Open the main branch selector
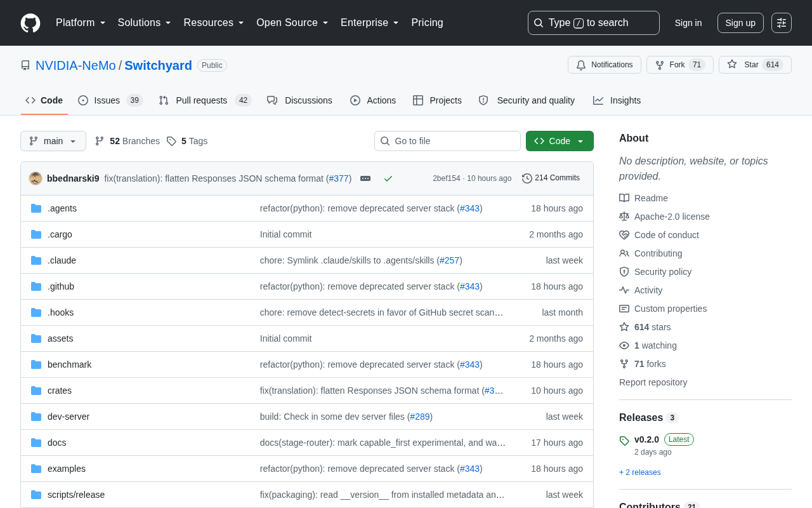812x508 pixels. tap(53, 141)
